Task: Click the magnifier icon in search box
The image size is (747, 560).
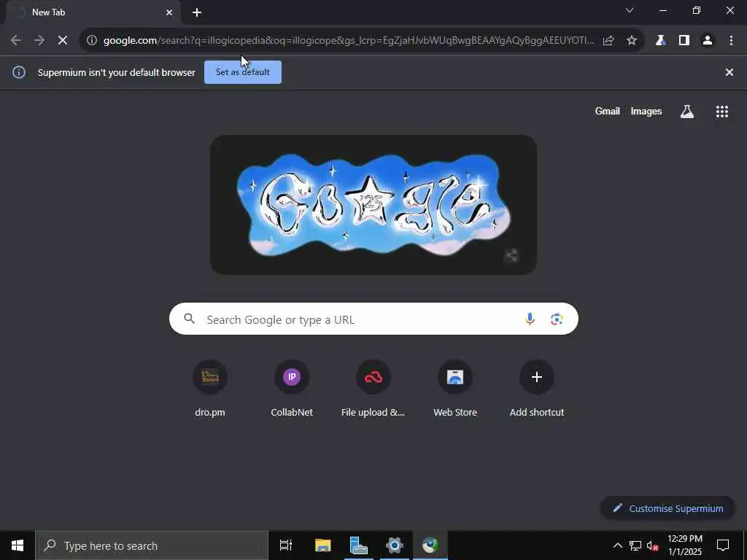Action: pyautogui.click(x=190, y=319)
